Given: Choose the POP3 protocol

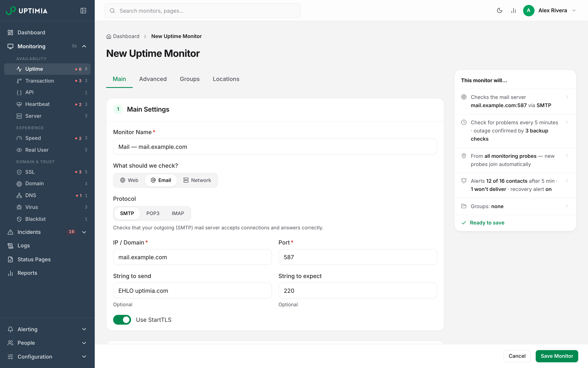Looking at the screenshot, I should 153,213.
